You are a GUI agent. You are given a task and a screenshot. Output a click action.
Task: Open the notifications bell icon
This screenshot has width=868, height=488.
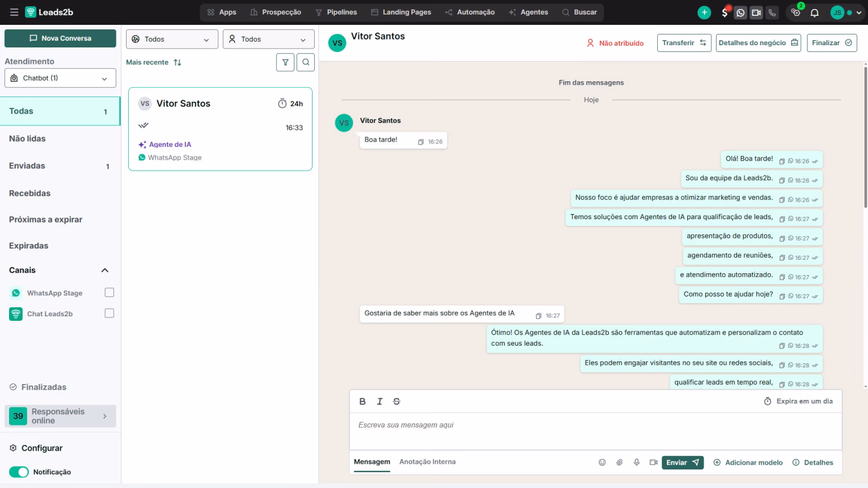(814, 12)
